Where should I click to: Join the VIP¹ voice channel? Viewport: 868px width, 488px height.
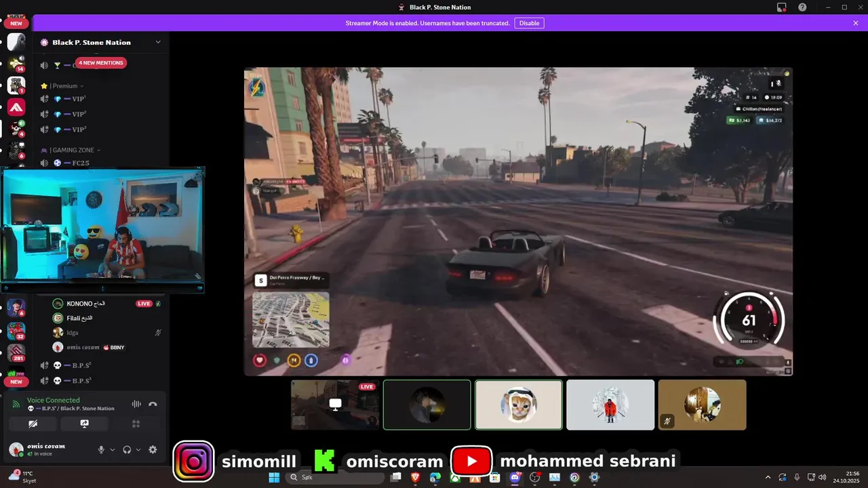[101, 99]
